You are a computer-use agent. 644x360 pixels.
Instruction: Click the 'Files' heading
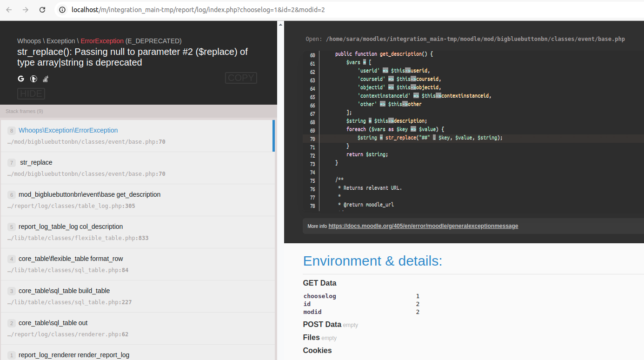click(312, 338)
